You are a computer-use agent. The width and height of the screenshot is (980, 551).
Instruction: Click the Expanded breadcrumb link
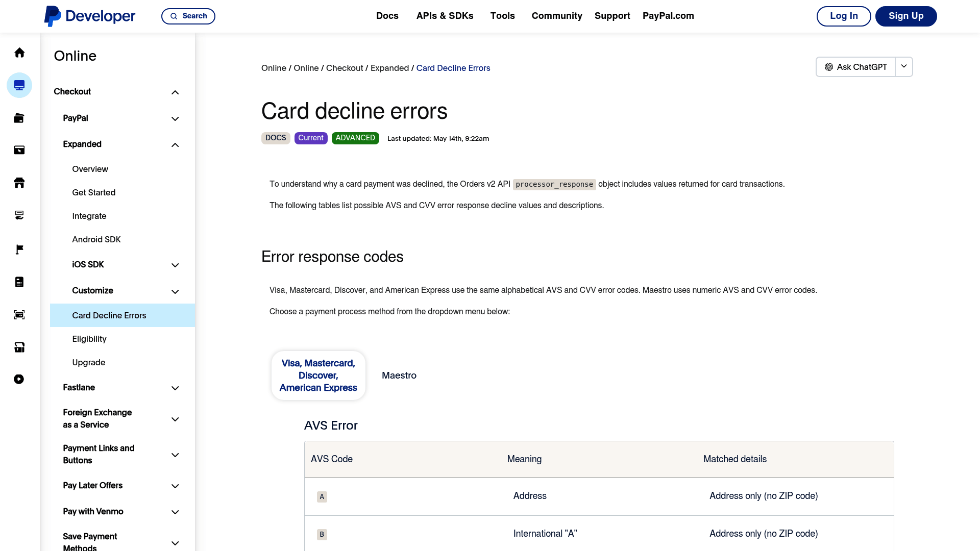389,68
